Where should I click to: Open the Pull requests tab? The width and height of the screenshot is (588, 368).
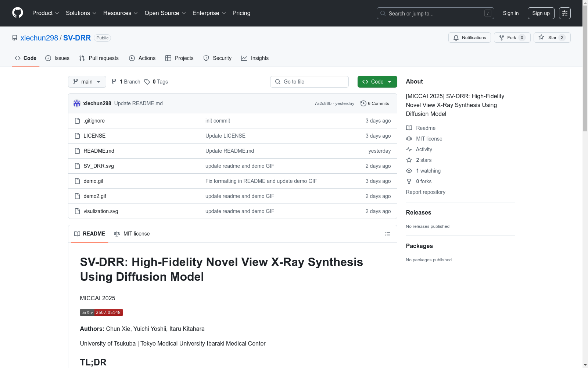99,58
